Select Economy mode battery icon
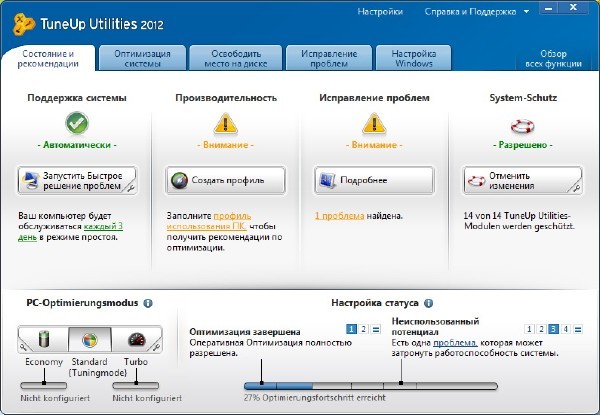 point(44,339)
